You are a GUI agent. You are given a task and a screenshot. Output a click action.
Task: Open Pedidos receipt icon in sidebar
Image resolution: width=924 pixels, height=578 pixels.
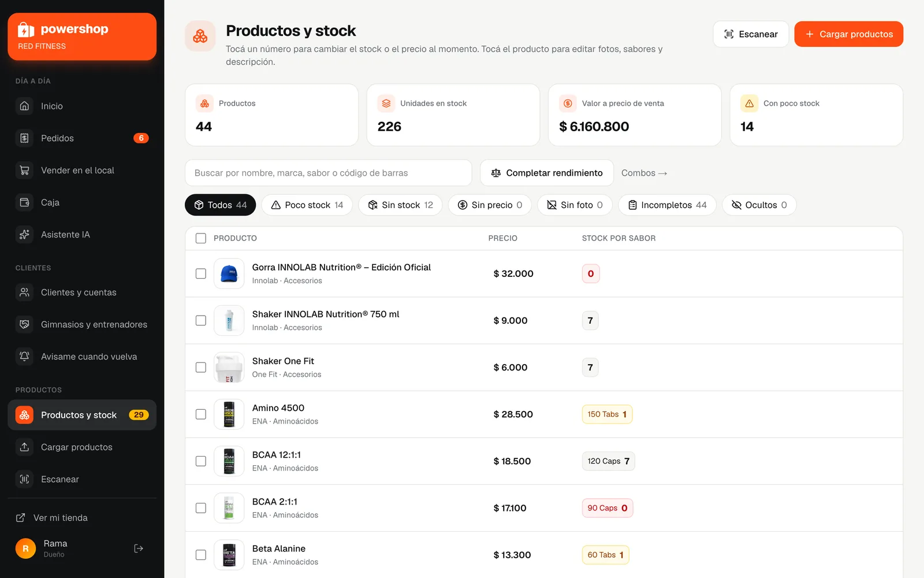coord(24,138)
